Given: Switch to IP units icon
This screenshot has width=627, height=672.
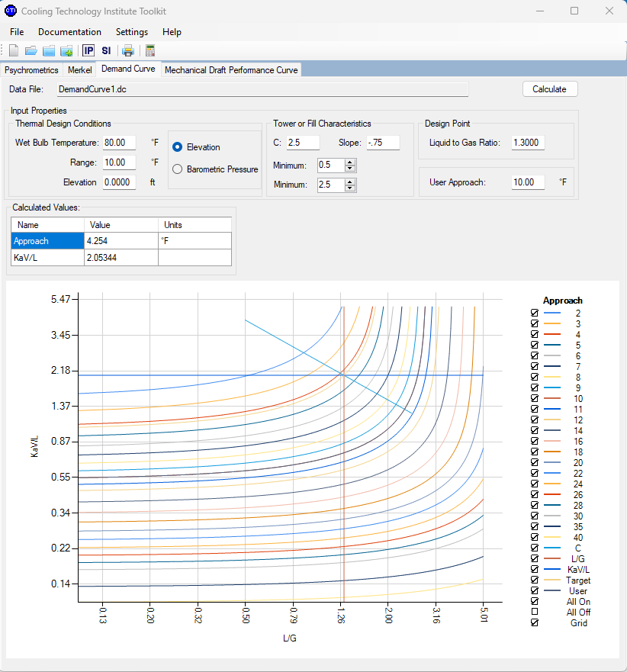Looking at the screenshot, I should (88, 51).
